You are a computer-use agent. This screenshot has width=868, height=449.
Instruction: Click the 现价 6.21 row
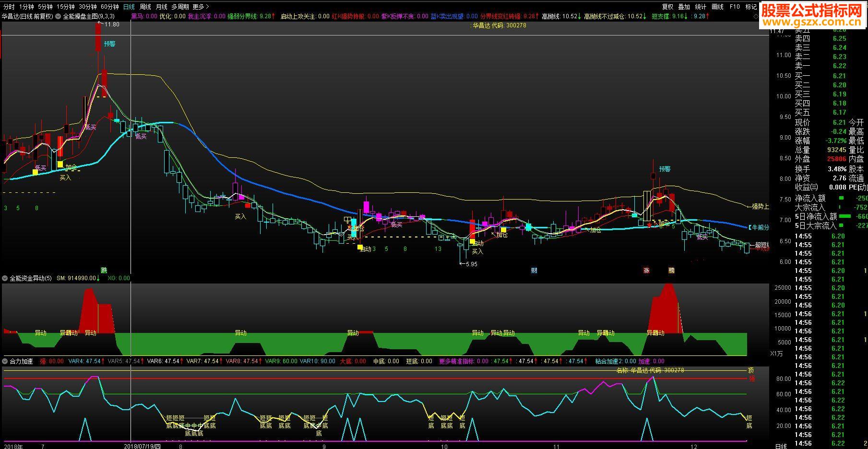(820, 122)
